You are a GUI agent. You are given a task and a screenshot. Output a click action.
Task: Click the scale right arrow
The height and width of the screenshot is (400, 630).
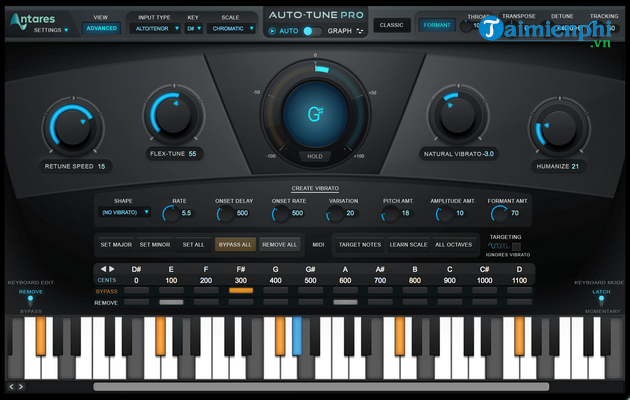pyautogui.click(x=112, y=269)
